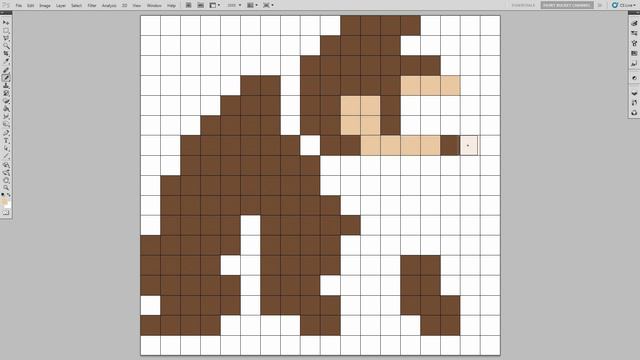Open the Analysis menu
Image resolution: width=640 pixels, height=360 pixels.
109,6
